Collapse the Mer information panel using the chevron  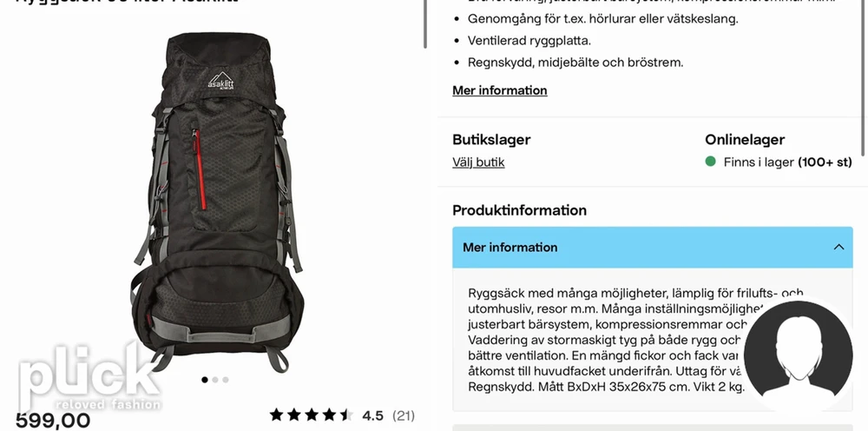click(838, 247)
